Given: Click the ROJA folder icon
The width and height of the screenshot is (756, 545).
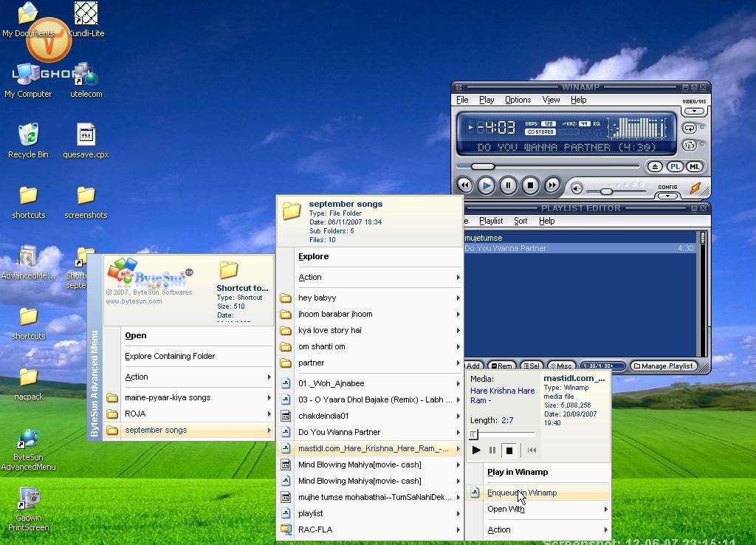Looking at the screenshot, I should point(112,414).
